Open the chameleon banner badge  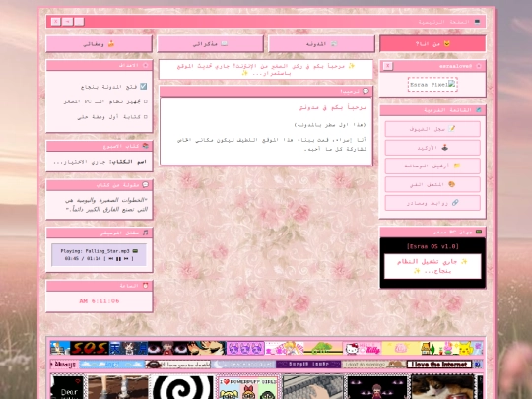323,348
